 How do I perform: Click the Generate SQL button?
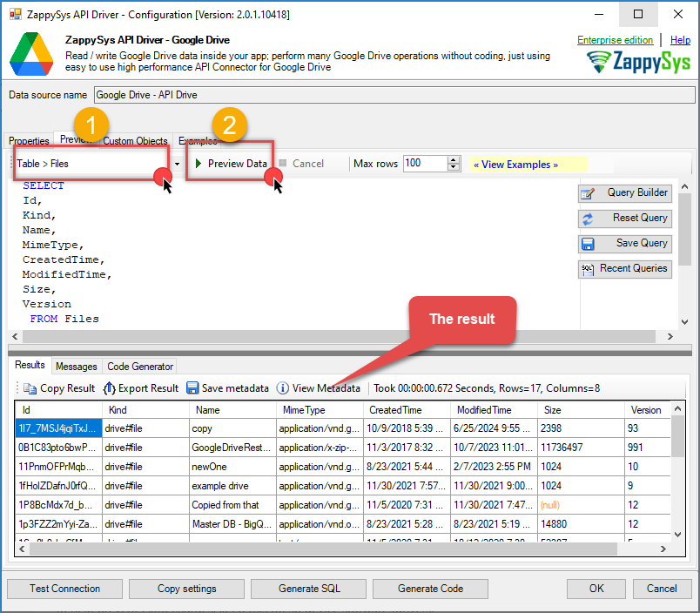coord(309,589)
